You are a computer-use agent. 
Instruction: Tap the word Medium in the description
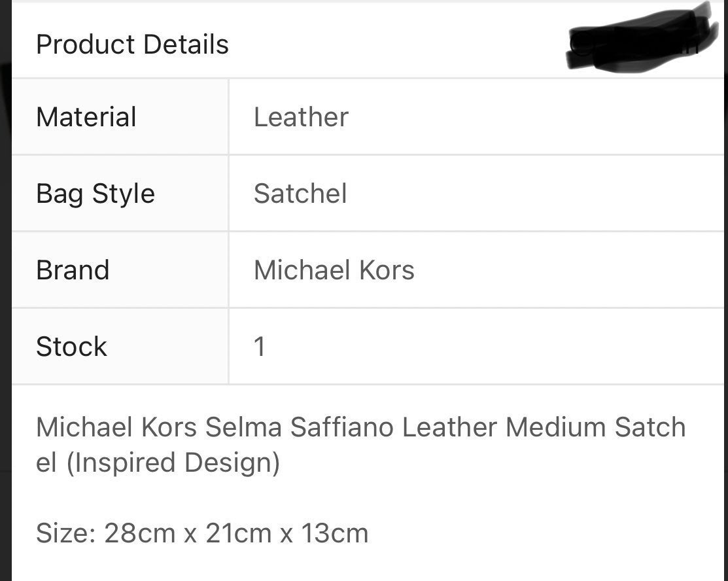pos(556,427)
